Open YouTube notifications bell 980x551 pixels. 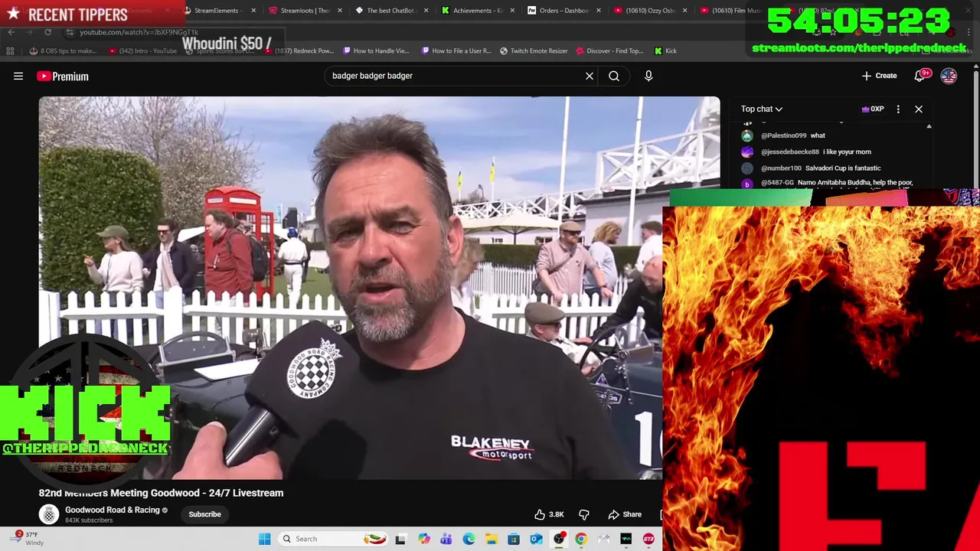(x=920, y=76)
